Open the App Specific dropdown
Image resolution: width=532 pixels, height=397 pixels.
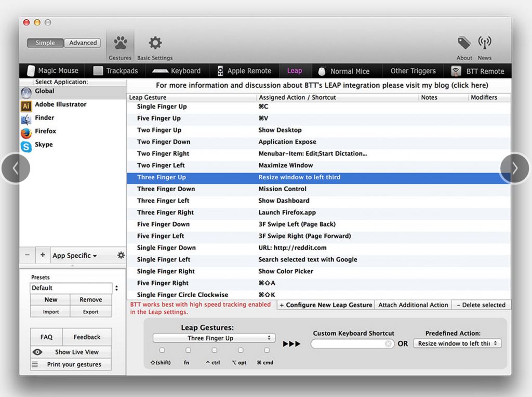click(75, 256)
